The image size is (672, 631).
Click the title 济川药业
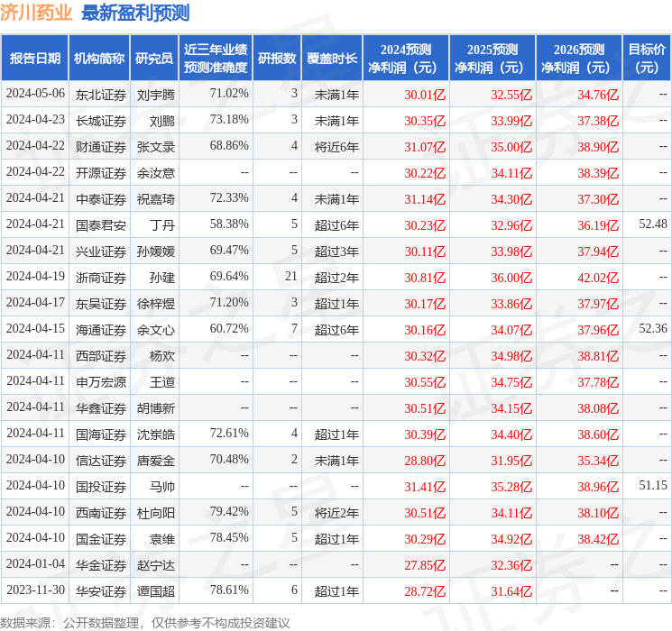click(36, 13)
